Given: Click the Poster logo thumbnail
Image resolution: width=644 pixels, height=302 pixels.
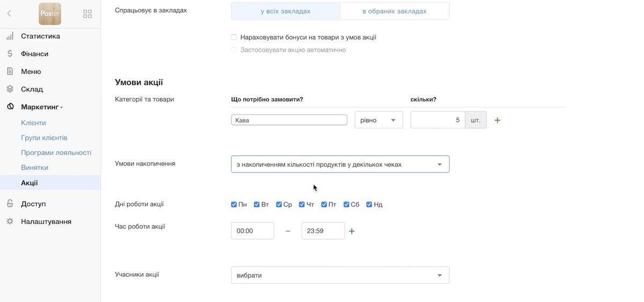Looking at the screenshot, I should point(50,14).
